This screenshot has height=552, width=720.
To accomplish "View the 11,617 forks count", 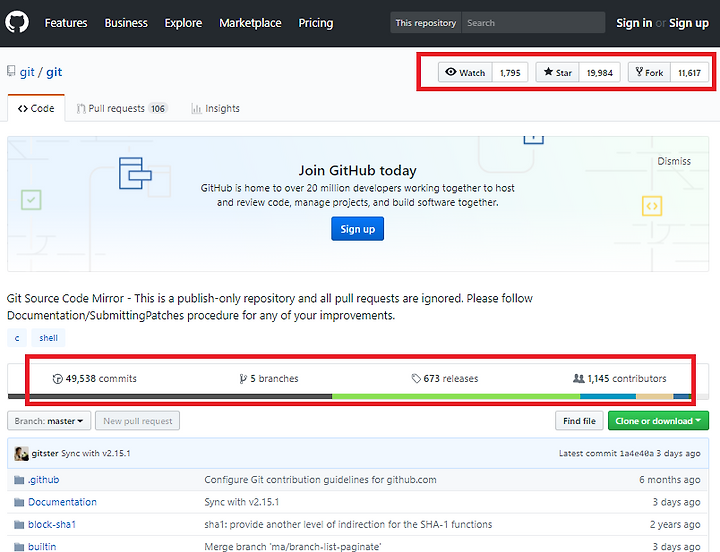I will pyautogui.click(x=689, y=73).
